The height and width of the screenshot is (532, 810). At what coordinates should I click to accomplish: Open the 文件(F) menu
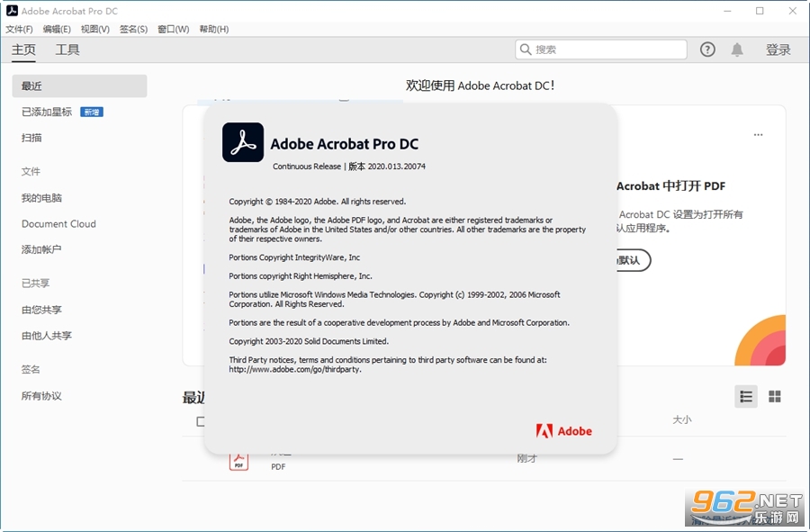pyautogui.click(x=19, y=30)
